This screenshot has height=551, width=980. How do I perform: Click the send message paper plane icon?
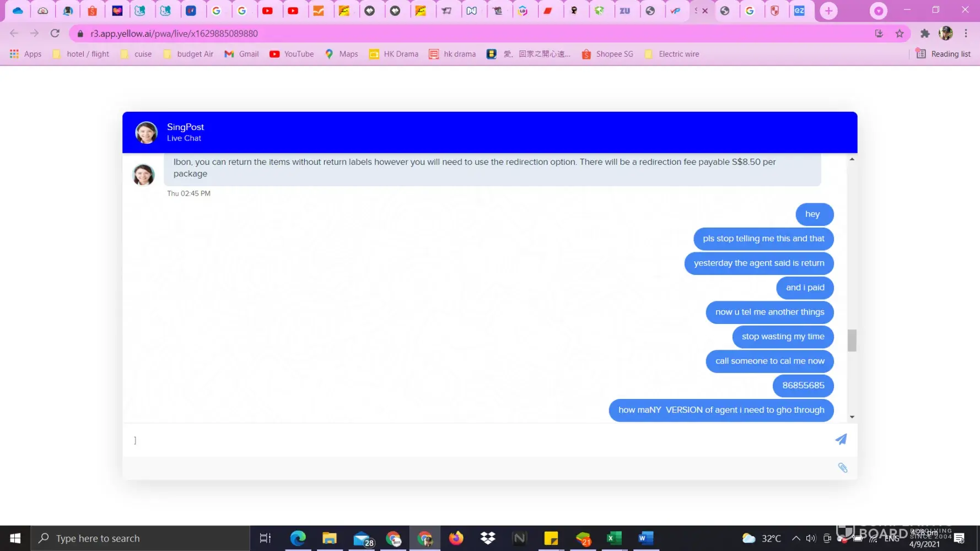pos(841,439)
